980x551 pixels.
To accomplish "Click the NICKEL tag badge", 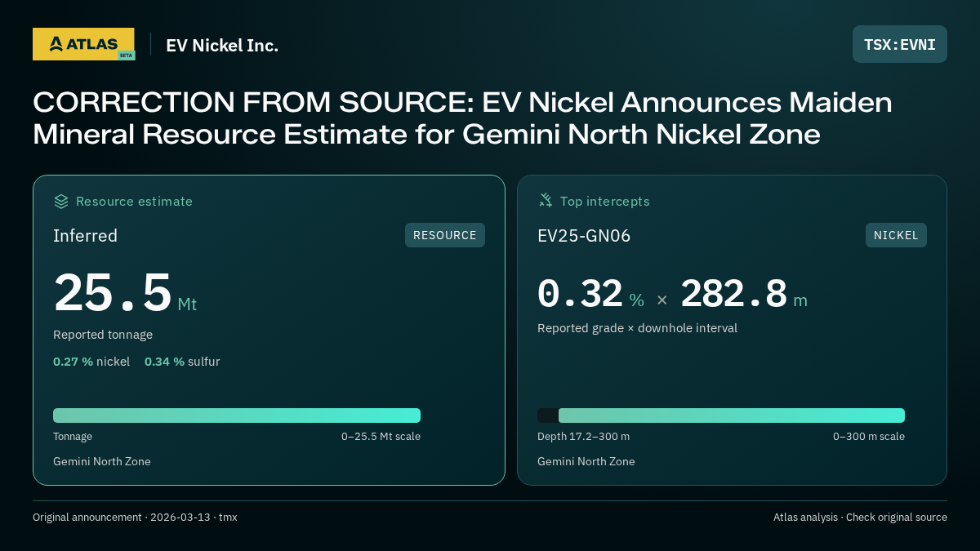I will (x=896, y=235).
